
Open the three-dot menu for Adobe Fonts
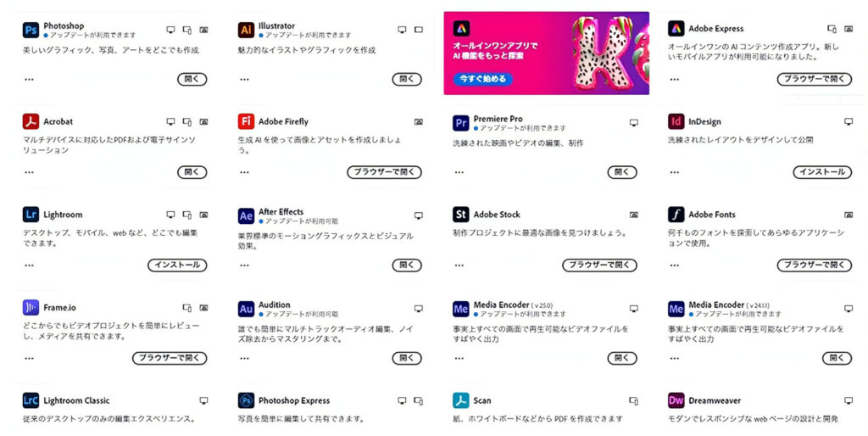674,266
